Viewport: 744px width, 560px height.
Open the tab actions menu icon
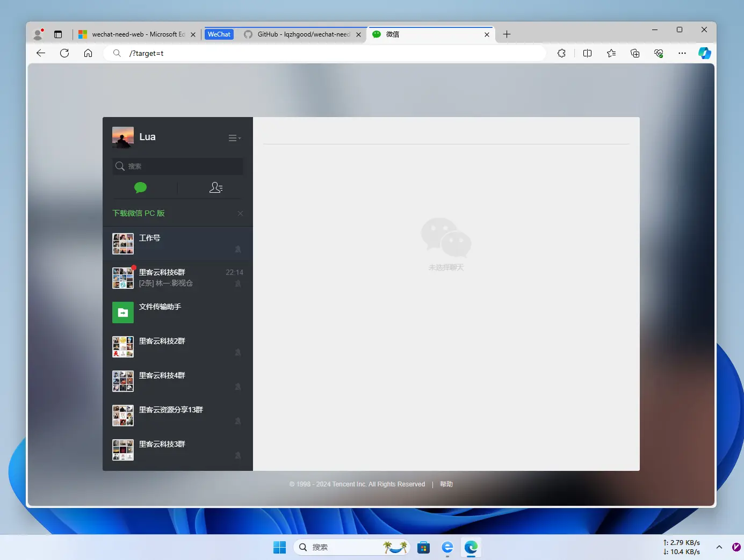tap(58, 34)
